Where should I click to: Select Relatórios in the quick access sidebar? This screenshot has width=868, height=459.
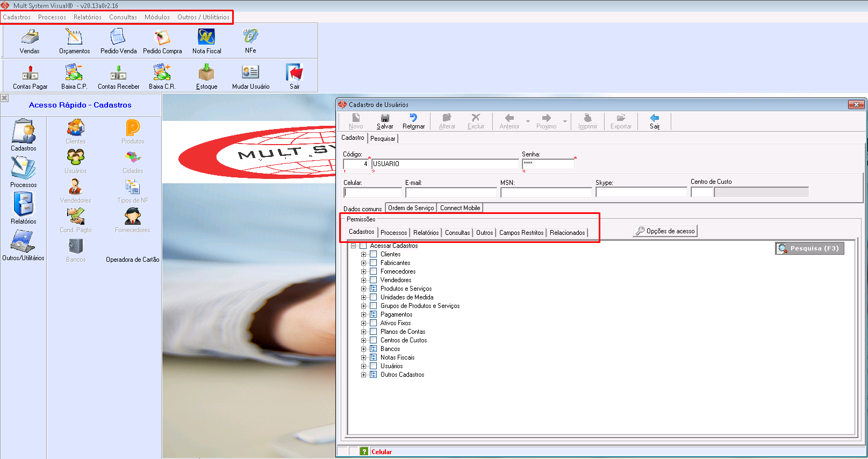tap(24, 209)
